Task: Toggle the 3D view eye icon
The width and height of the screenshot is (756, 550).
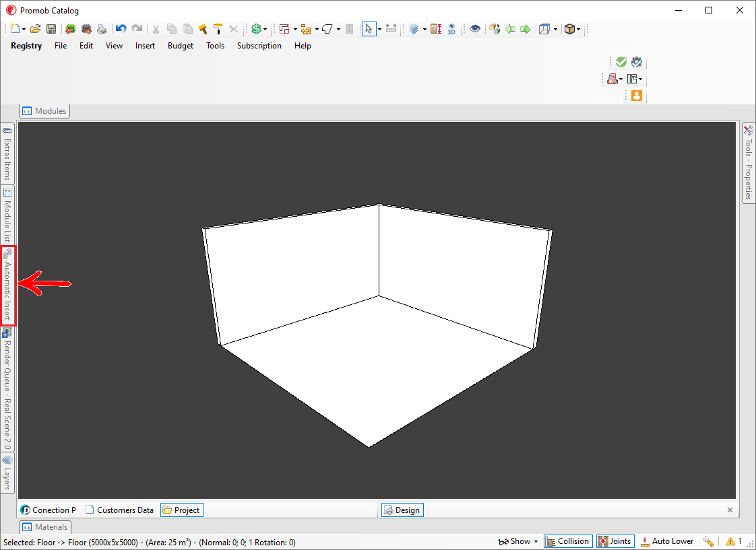Action: click(451, 29)
